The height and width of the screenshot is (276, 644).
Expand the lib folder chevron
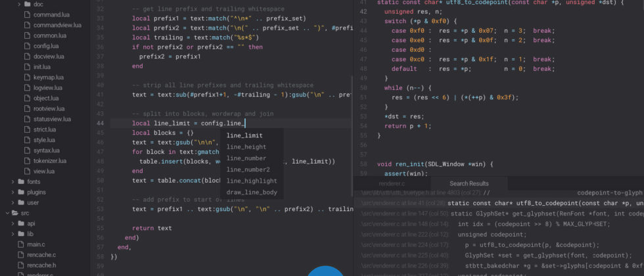pos(12,234)
